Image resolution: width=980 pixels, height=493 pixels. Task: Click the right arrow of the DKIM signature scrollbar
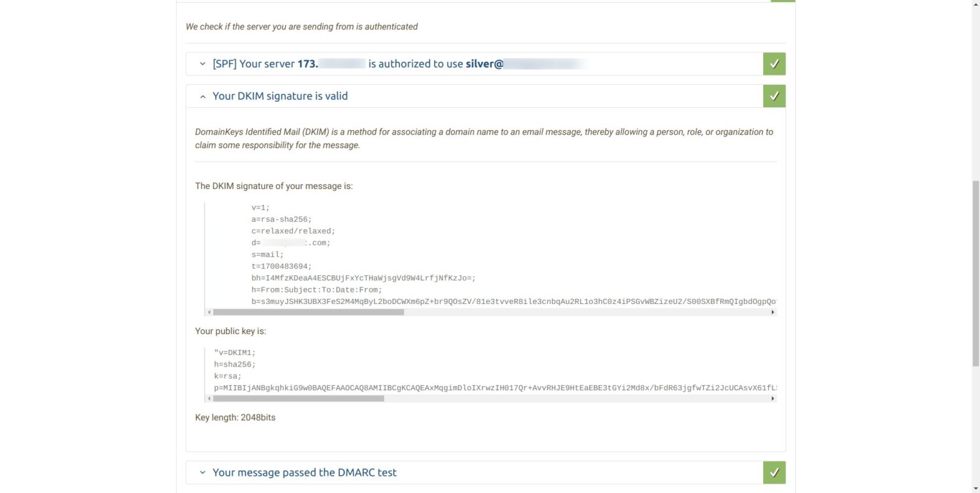[x=773, y=312]
